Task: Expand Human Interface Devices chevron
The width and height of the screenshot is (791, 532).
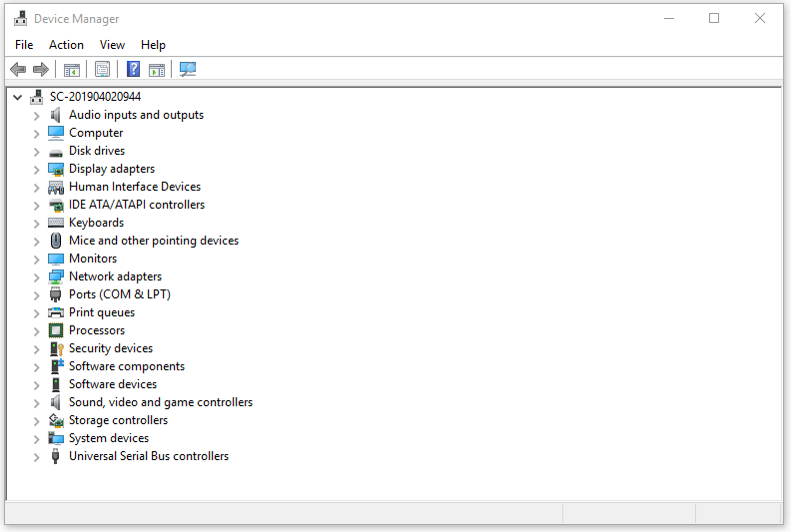Action: click(x=36, y=188)
